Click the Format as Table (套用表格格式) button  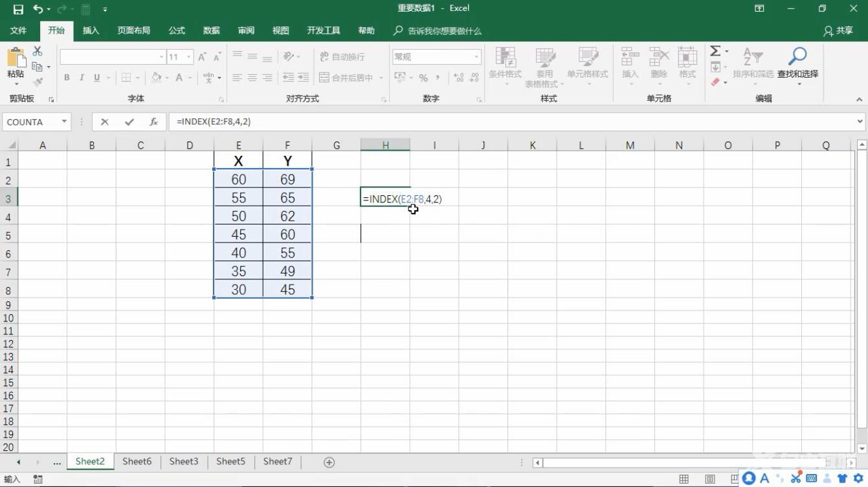544,67
